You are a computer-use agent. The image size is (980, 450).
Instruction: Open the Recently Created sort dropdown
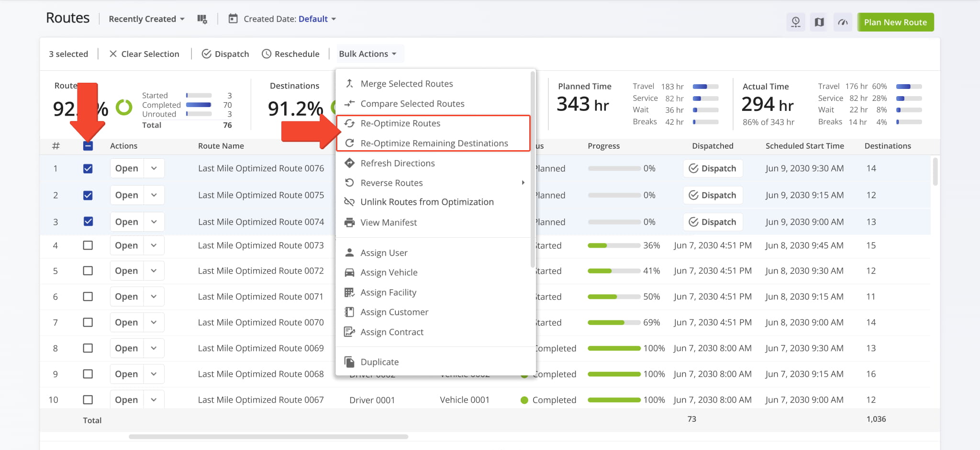pyautogui.click(x=146, y=19)
